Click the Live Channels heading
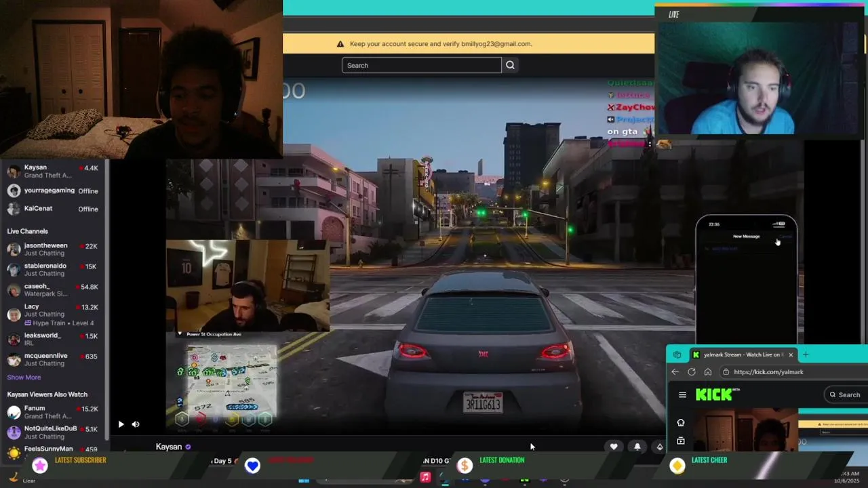This screenshot has width=868, height=488. (x=28, y=231)
